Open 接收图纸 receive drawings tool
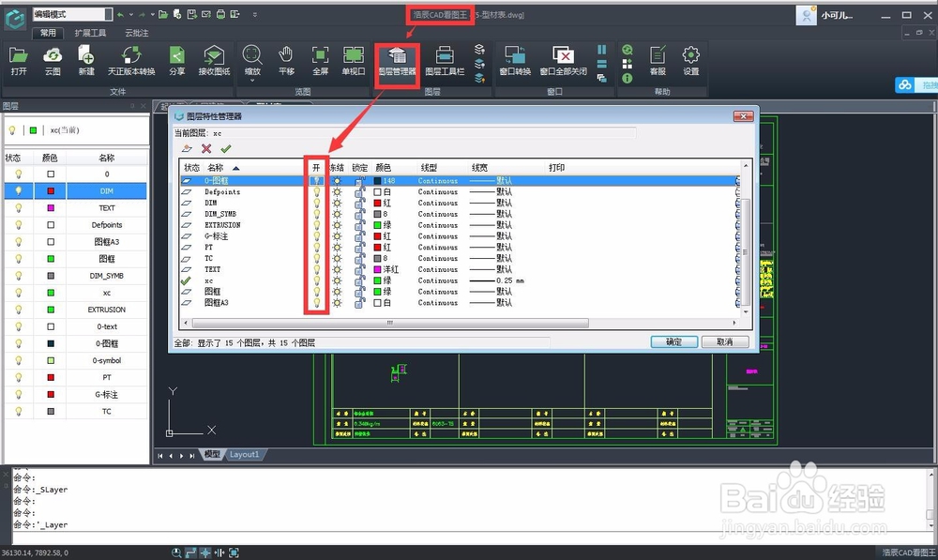 (214, 61)
